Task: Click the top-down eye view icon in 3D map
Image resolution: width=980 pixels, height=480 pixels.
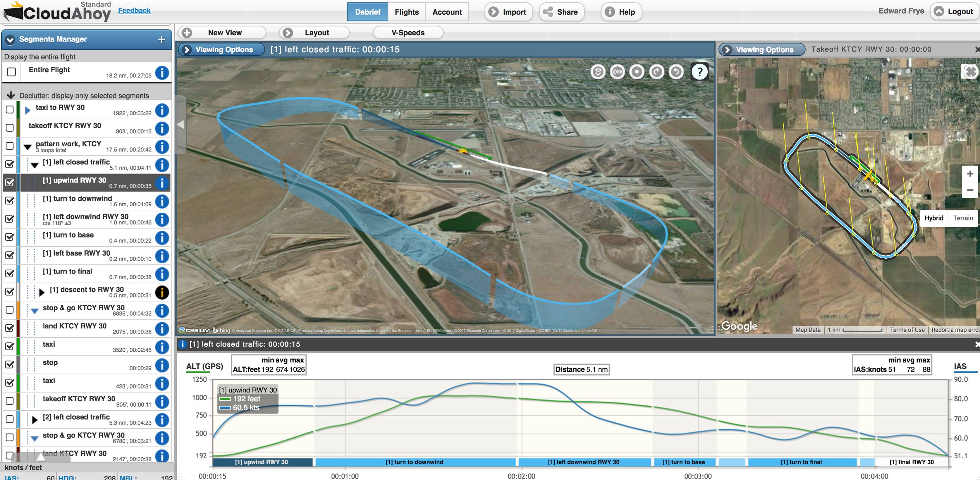Action: tap(598, 72)
